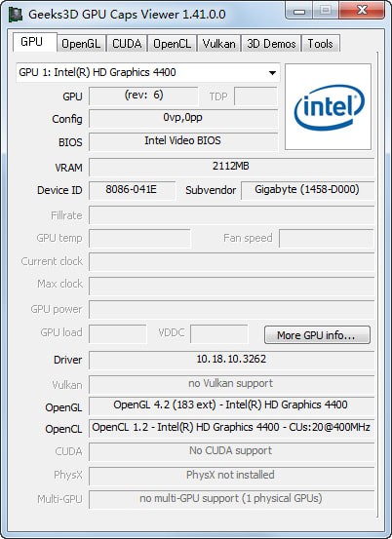Click the 'Subvendor' label

tap(211, 190)
